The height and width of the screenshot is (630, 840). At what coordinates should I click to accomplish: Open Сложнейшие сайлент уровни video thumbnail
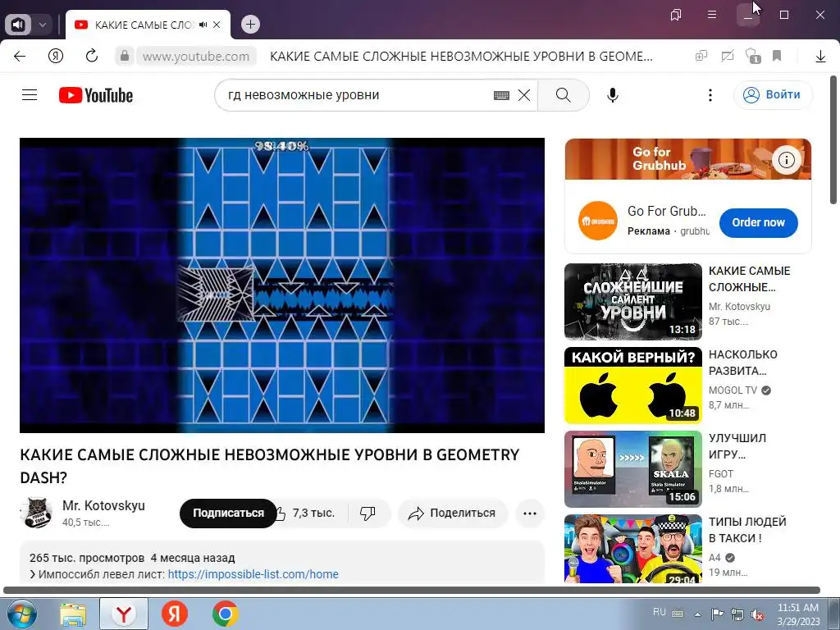point(632,302)
